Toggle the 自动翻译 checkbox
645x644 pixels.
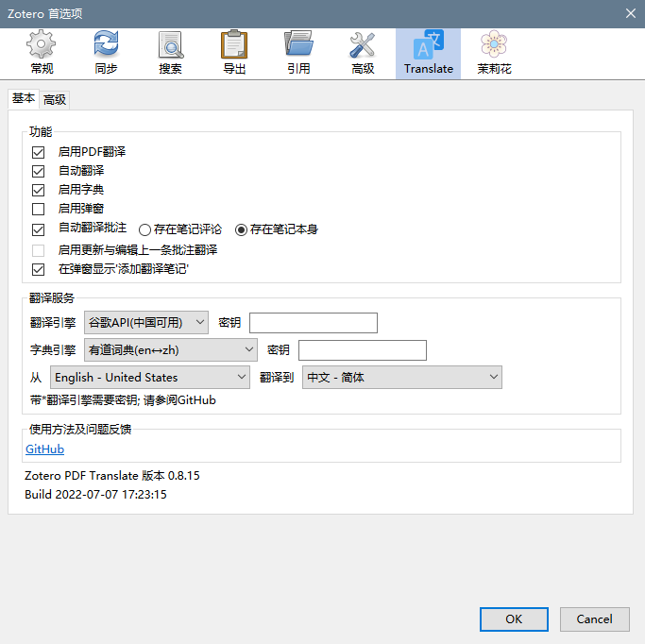39,171
